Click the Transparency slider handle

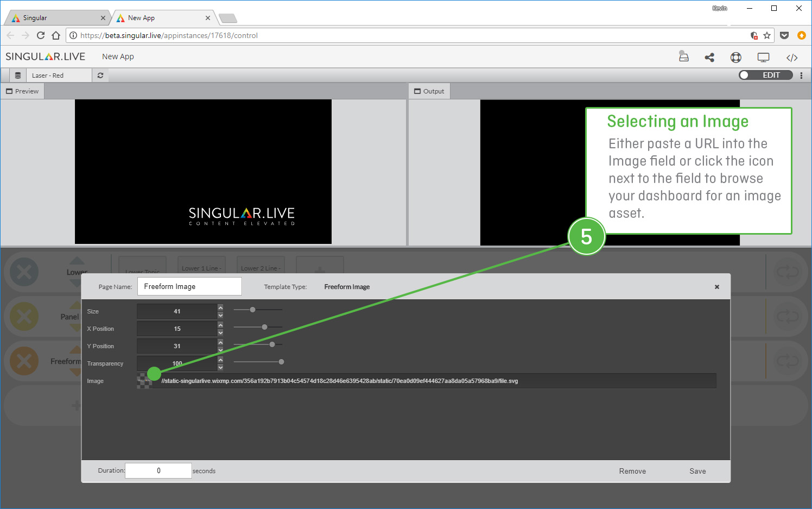[281, 362]
